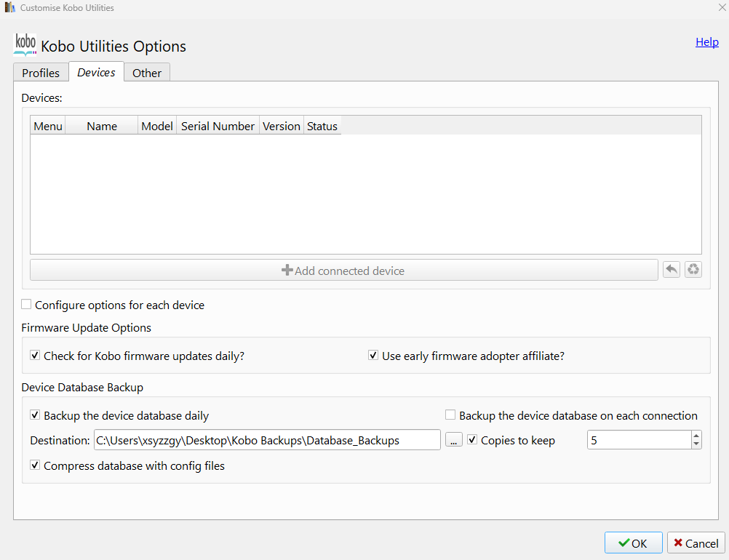Click the 'Firmware Update Options' heading text
Viewport: 729px width, 560px height.
87,327
